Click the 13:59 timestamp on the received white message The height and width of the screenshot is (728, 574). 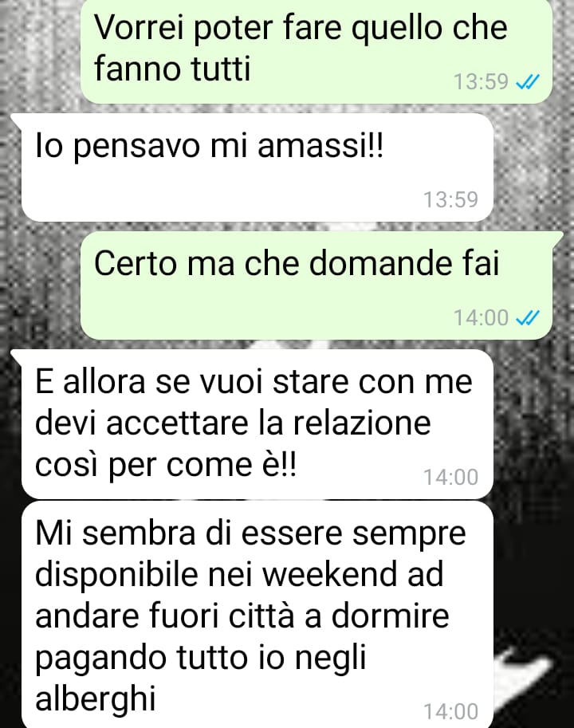coord(450,199)
